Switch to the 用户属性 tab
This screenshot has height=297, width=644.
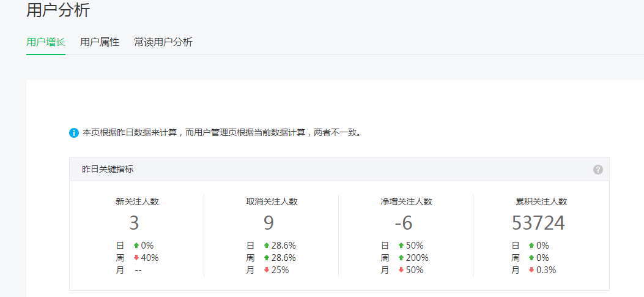100,42
